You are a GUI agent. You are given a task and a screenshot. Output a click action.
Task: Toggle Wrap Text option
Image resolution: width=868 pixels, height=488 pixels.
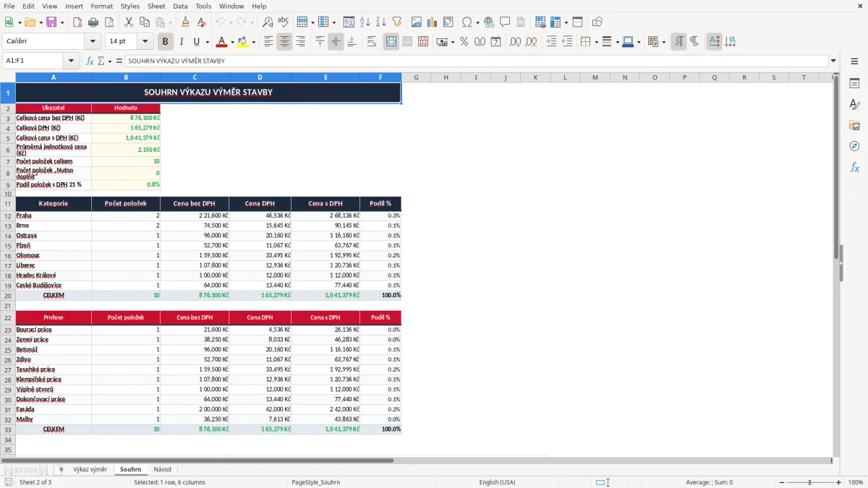[372, 42]
